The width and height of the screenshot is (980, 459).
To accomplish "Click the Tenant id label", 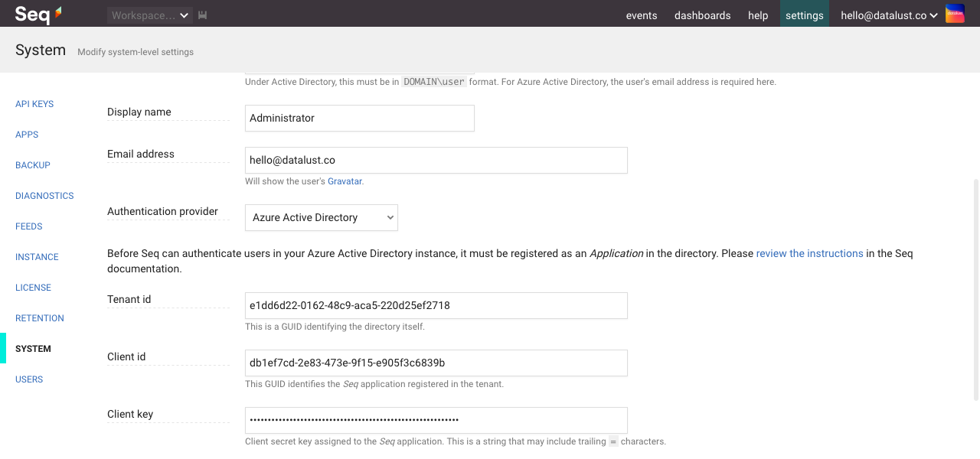I will [x=129, y=299].
